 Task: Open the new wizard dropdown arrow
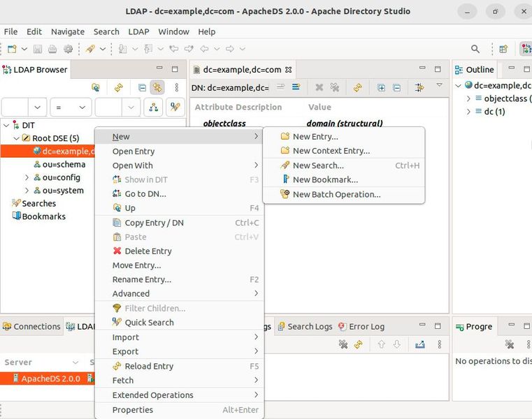pos(24,49)
